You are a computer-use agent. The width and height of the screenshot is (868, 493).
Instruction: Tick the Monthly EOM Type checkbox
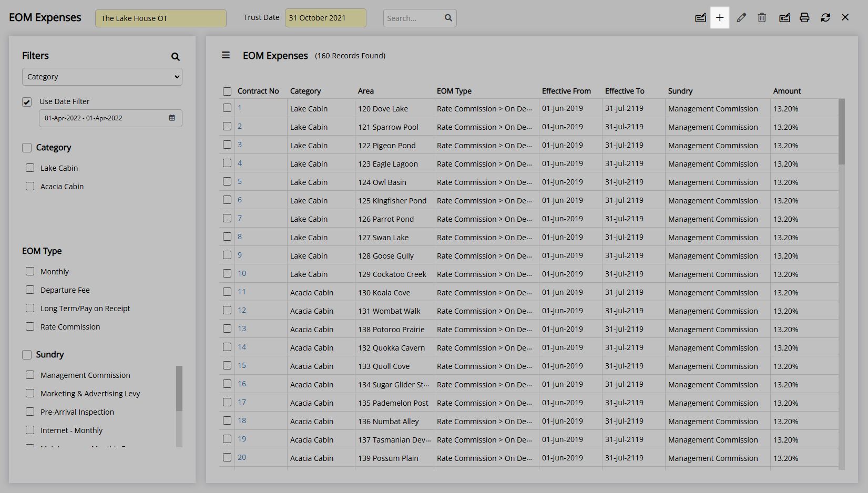30,271
